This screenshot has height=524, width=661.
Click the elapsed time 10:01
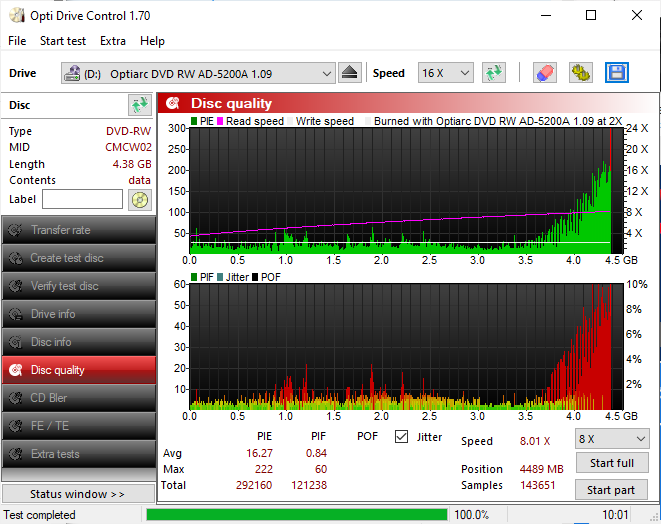click(615, 515)
